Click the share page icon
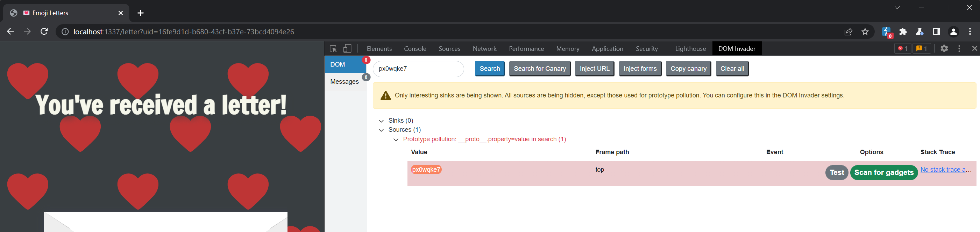Screen dimensions: 980x232 848,32
